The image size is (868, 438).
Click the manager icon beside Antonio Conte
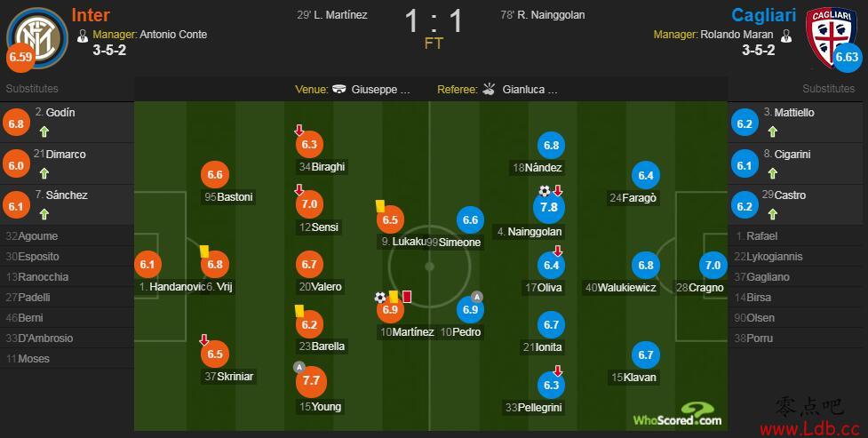tap(83, 36)
